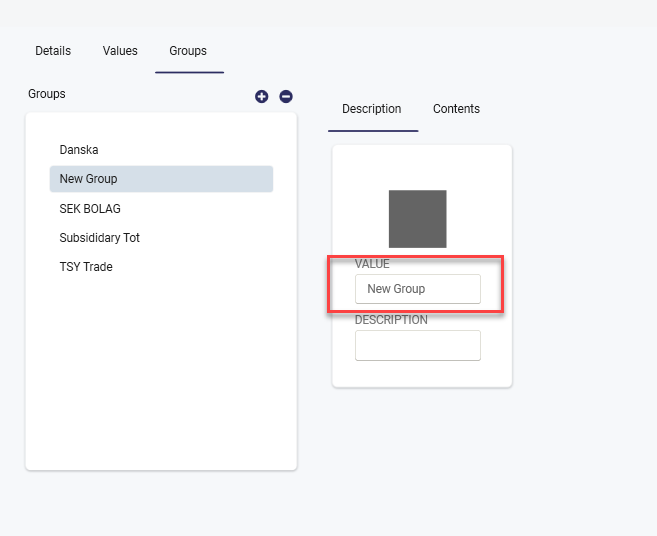This screenshot has height=536, width=657.
Task: Click the gray square color swatch
Action: point(418,219)
